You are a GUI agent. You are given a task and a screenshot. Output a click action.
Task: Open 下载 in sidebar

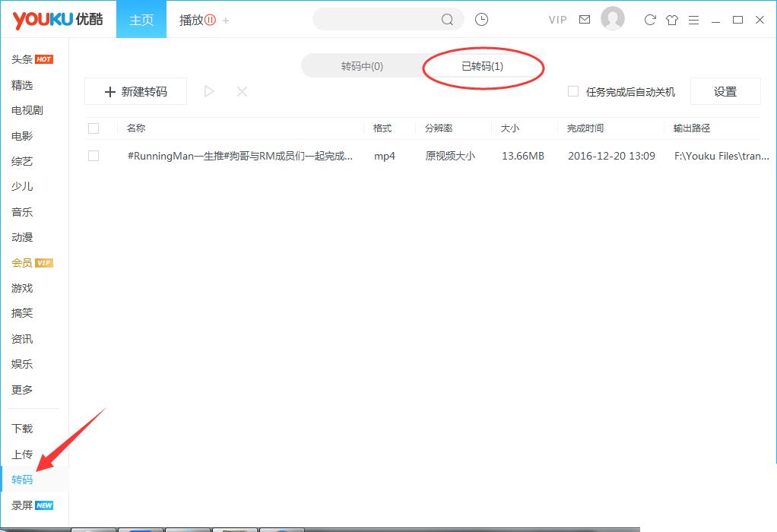click(22, 429)
